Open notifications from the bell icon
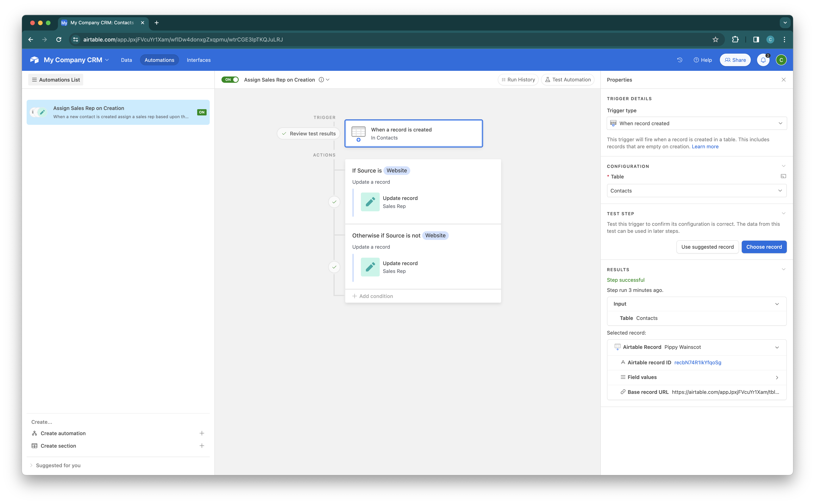815x504 pixels. 763,60
